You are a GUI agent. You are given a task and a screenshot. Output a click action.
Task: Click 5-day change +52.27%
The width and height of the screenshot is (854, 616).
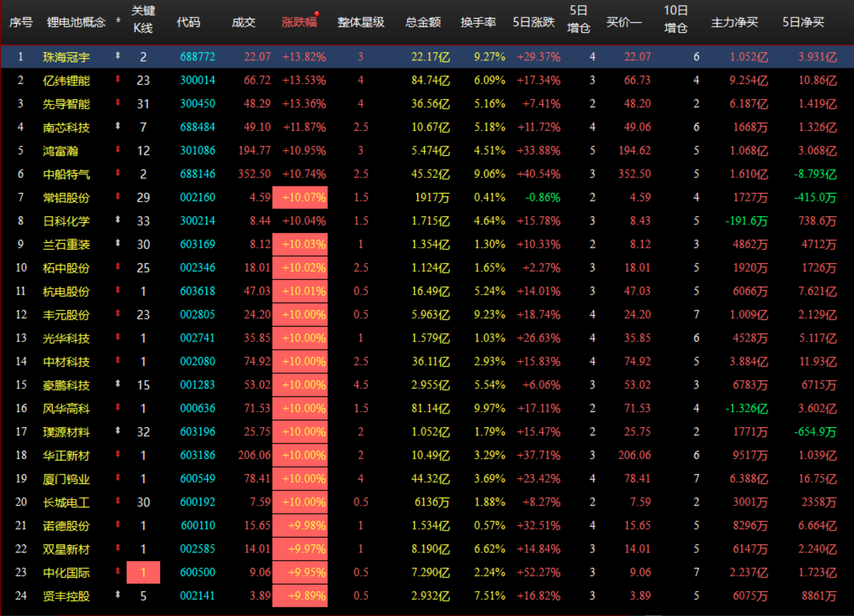click(539, 572)
